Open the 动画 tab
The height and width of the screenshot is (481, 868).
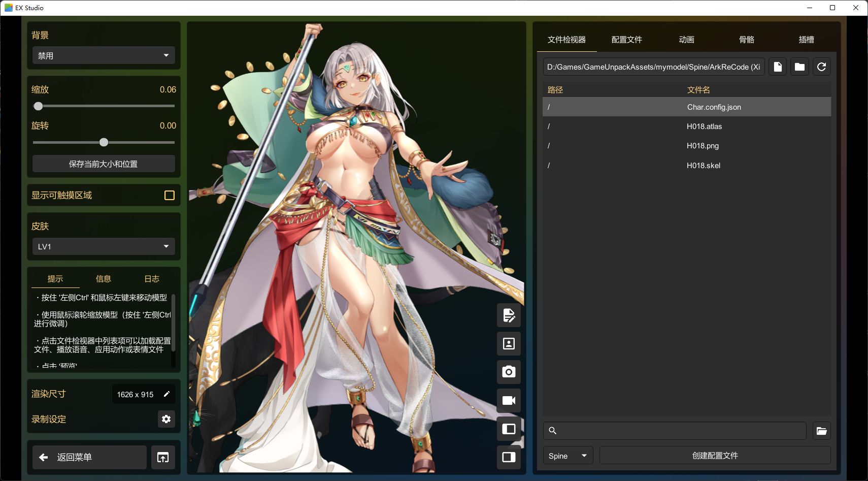click(687, 40)
